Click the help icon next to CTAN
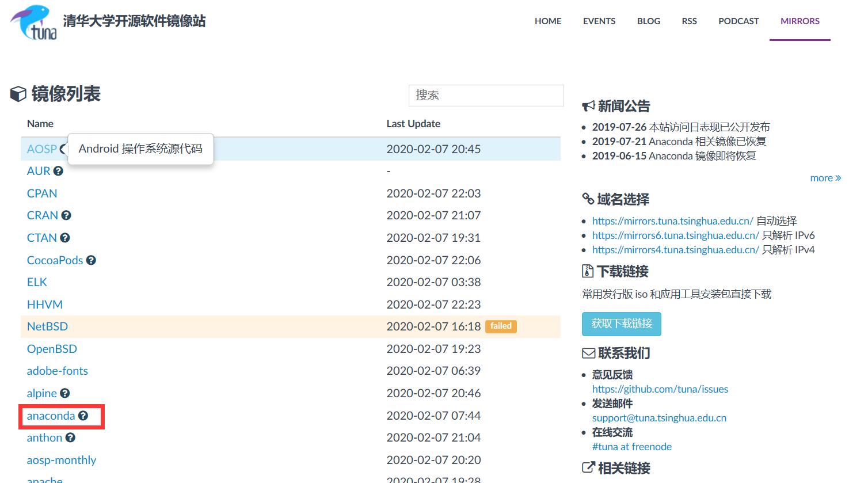This screenshot has height=483, width=868. pyautogui.click(x=65, y=238)
